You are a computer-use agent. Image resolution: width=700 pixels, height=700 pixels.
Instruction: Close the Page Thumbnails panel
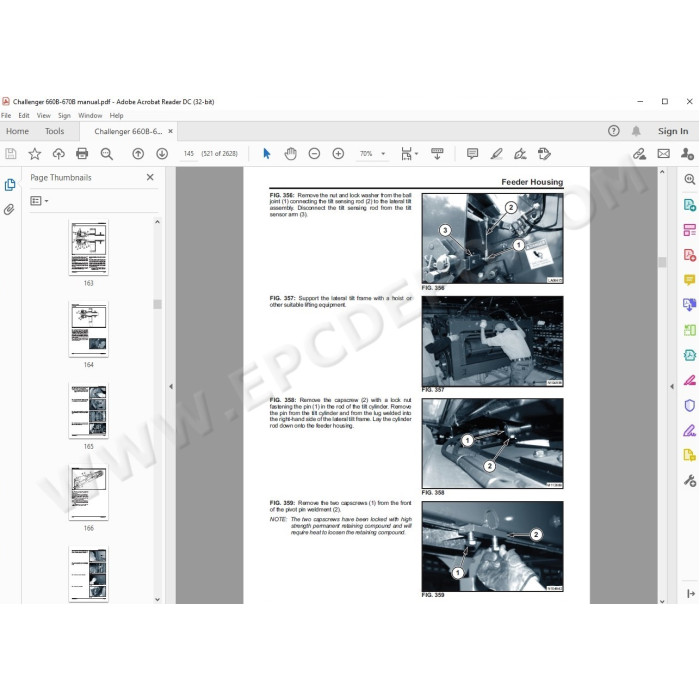coord(150,177)
